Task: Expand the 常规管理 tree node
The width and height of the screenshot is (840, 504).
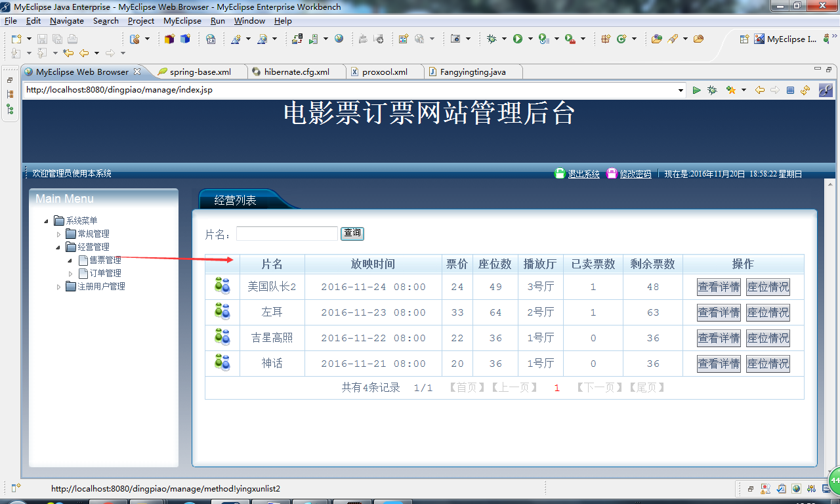Action: [58, 234]
